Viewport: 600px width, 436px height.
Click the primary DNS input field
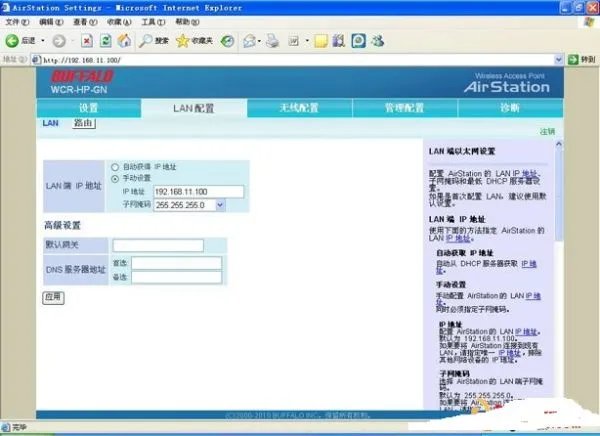(176, 263)
